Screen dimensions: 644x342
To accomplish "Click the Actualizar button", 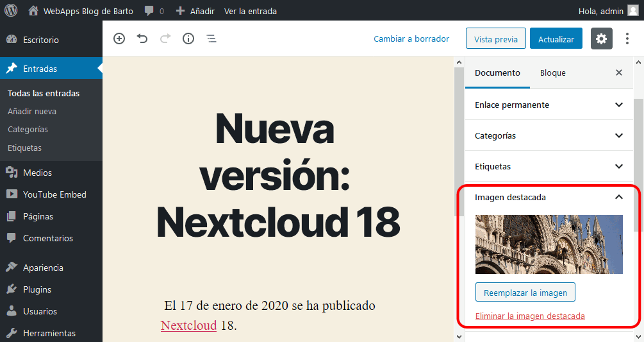I will click(x=556, y=38).
